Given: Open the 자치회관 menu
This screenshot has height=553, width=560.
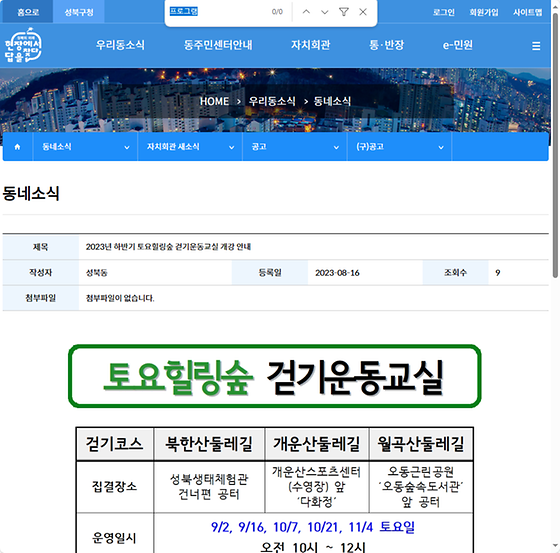Looking at the screenshot, I should tap(310, 45).
